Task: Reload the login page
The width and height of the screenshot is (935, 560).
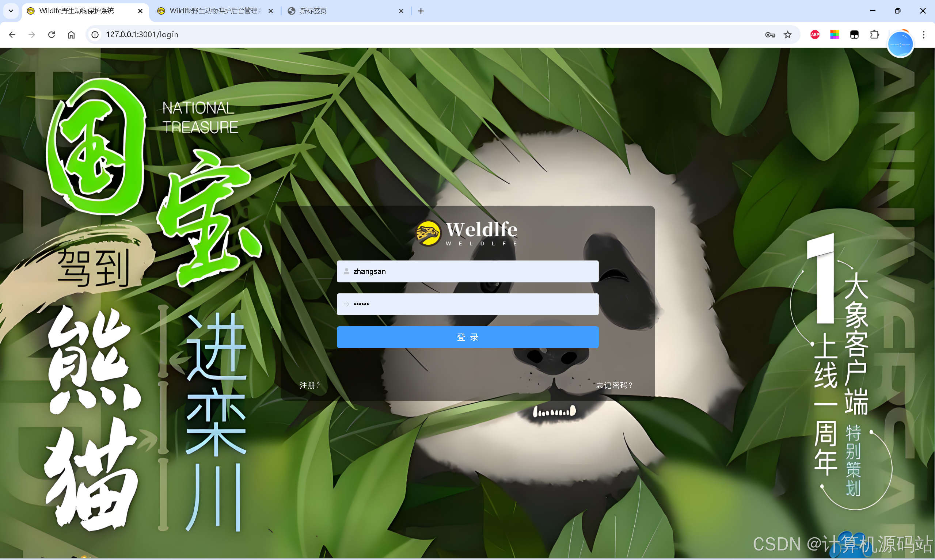Action: pyautogui.click(x=51, y=35)
